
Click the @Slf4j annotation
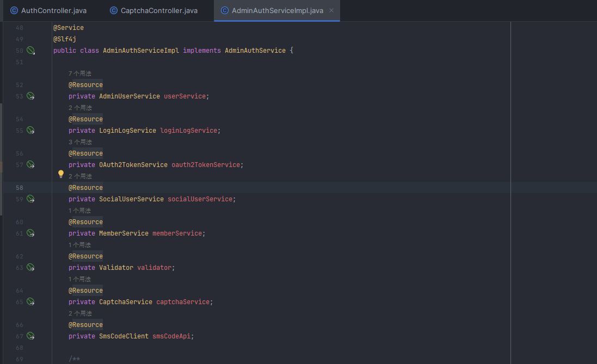(x=65, y=39)
